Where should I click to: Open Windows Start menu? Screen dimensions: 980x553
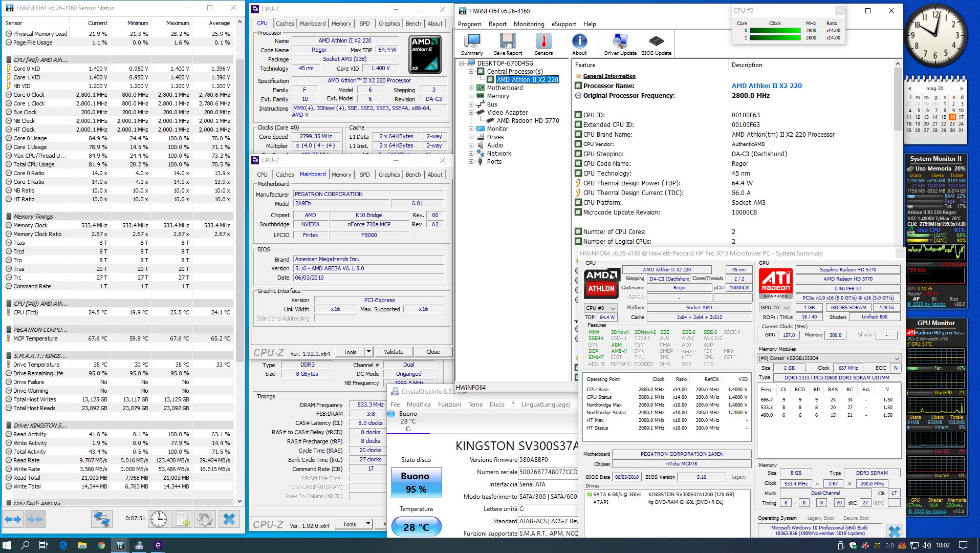coord(7,545)
